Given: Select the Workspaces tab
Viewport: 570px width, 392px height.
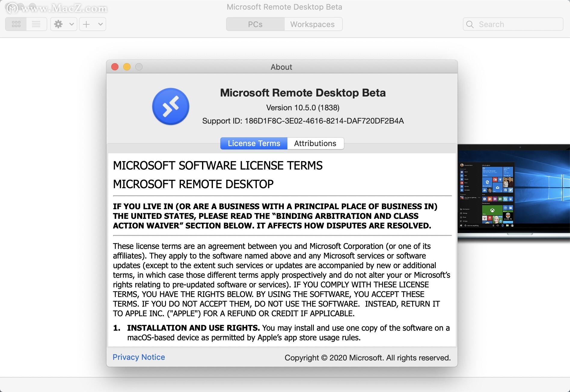Looking at the screenshot, I should tap(313, 24).
